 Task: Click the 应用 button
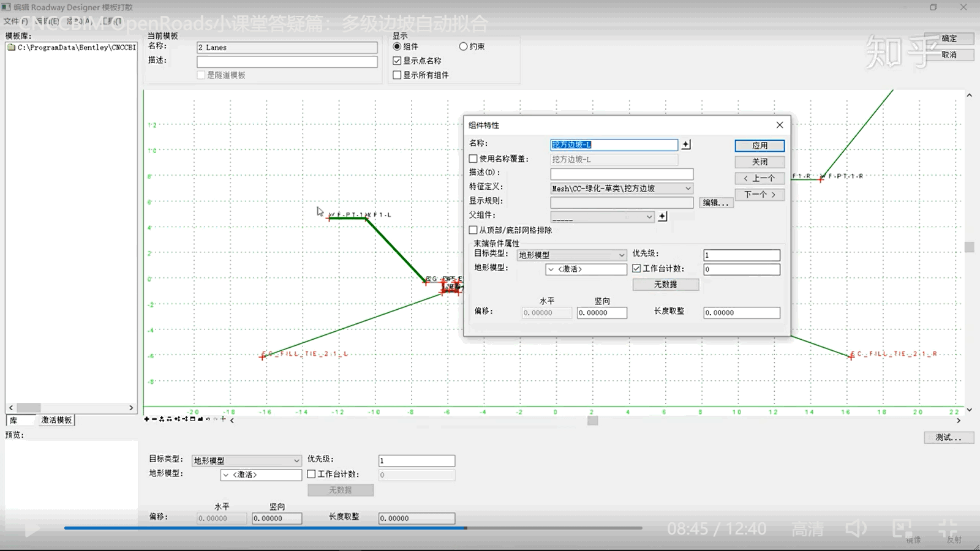759,146
